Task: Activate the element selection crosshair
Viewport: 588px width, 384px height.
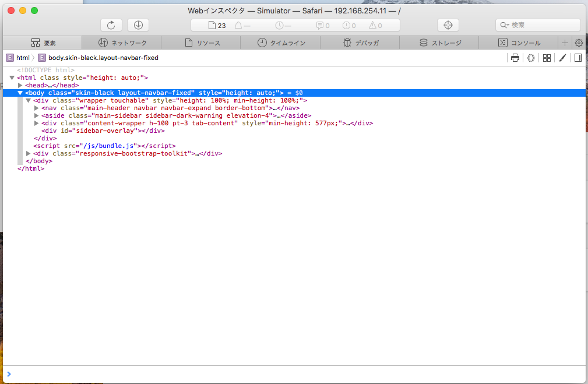Action: (x=448, y=25)
